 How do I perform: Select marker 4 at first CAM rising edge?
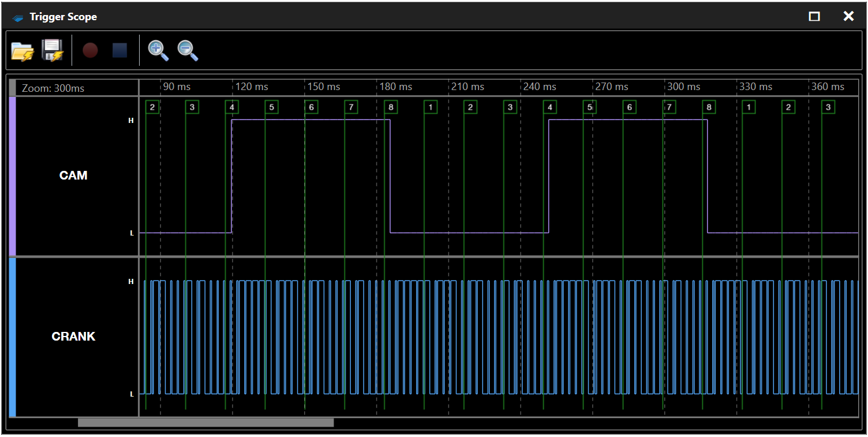[x=232, y=107]
